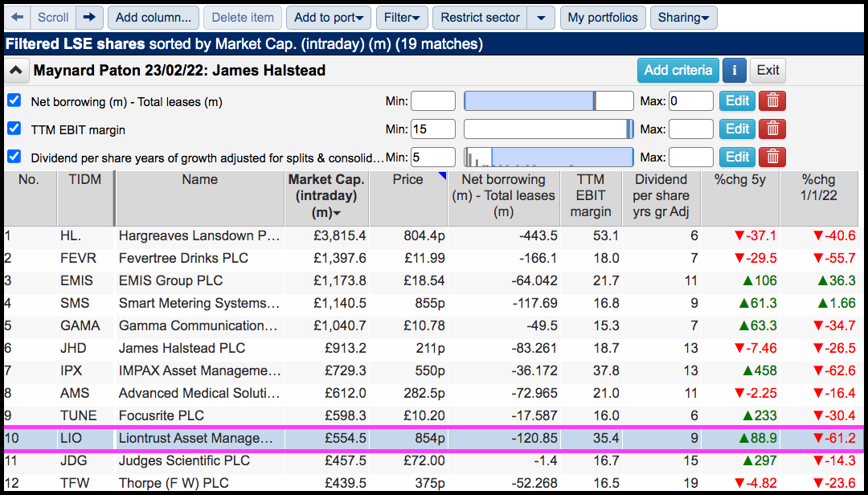Toggle the Net borrowing criterion checkbox
This screenshot has width=868, height=495.
click(14, 100)
